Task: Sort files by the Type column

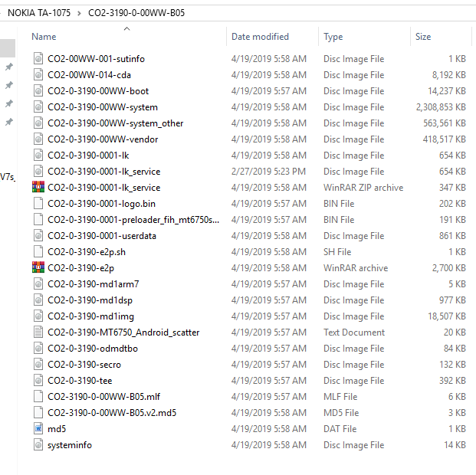Action: [333, 37]
